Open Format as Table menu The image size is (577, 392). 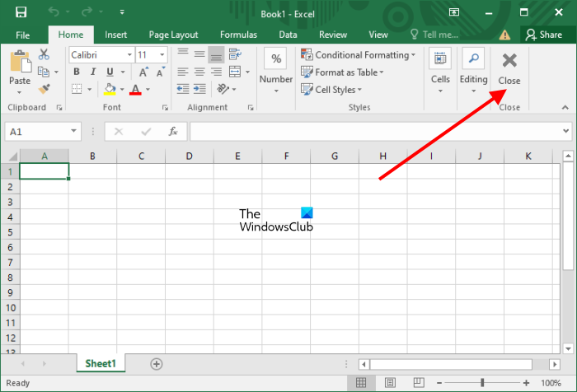coord(342,72)
